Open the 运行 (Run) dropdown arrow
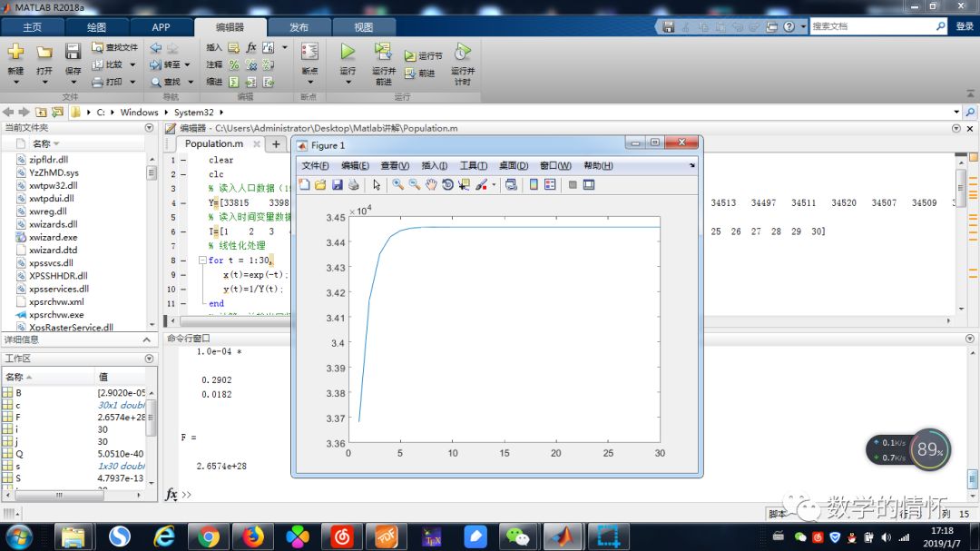 coord(348,82)
